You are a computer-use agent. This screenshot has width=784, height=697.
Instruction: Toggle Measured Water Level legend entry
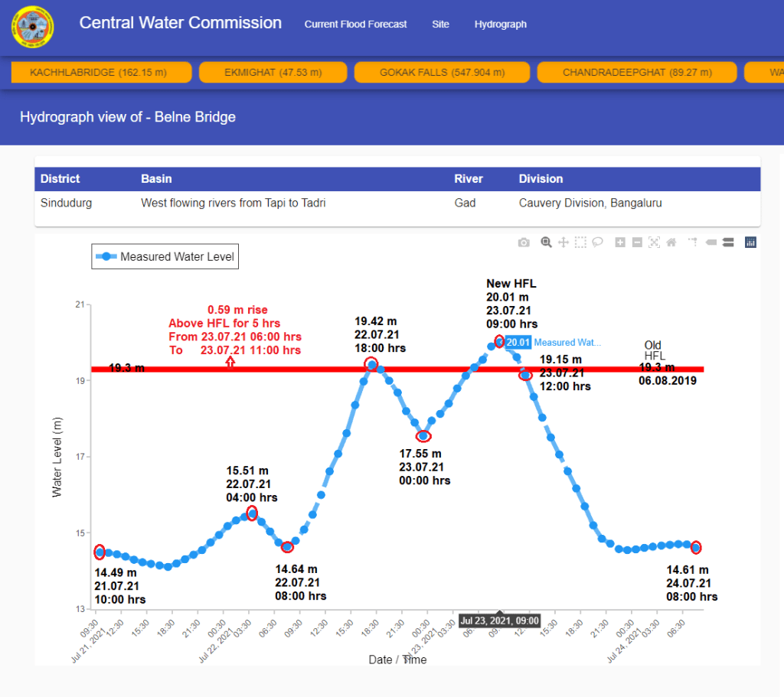[165, 257]
